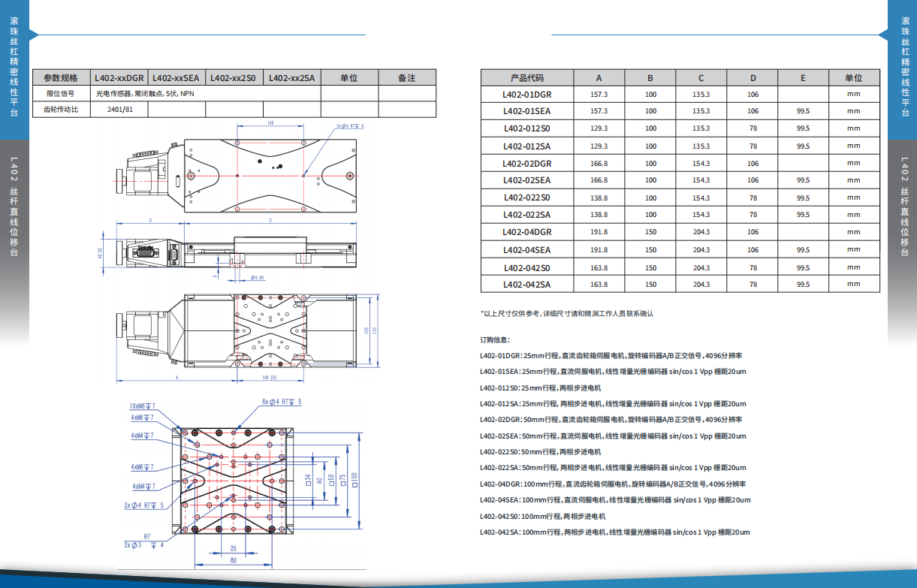Click the 参数规格 header cell
Viewport: 917px width, 588px height.
(61, 77)
